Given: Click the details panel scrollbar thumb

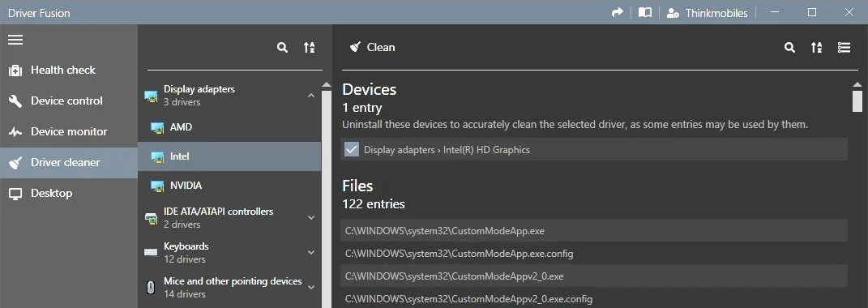Looking at the screenshot, I should click(x=857, y=101).
